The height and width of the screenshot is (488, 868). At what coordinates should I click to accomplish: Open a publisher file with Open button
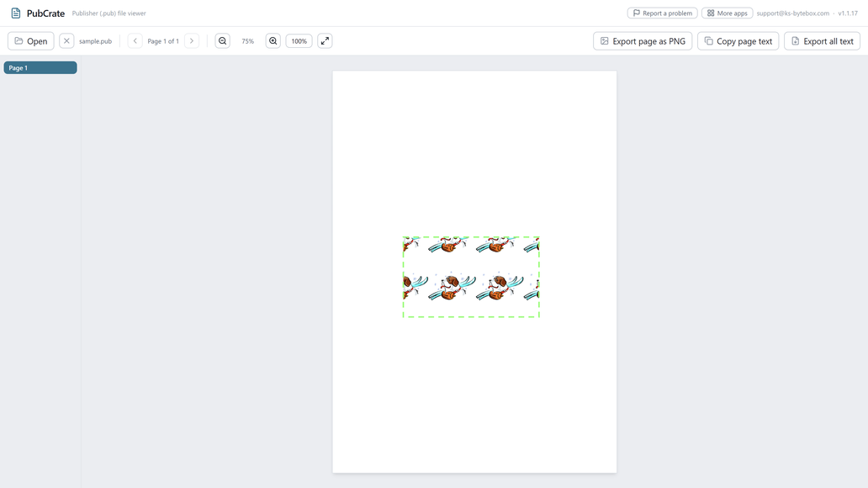(31, 41)
